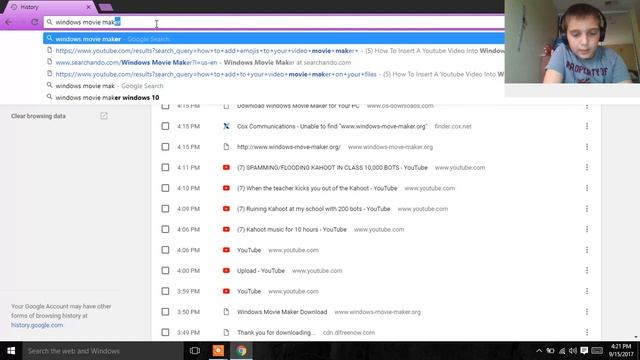Viewport: 640px width, 360px height.
Task: Switch to the orange app in the taskbar
Action: 218,351
